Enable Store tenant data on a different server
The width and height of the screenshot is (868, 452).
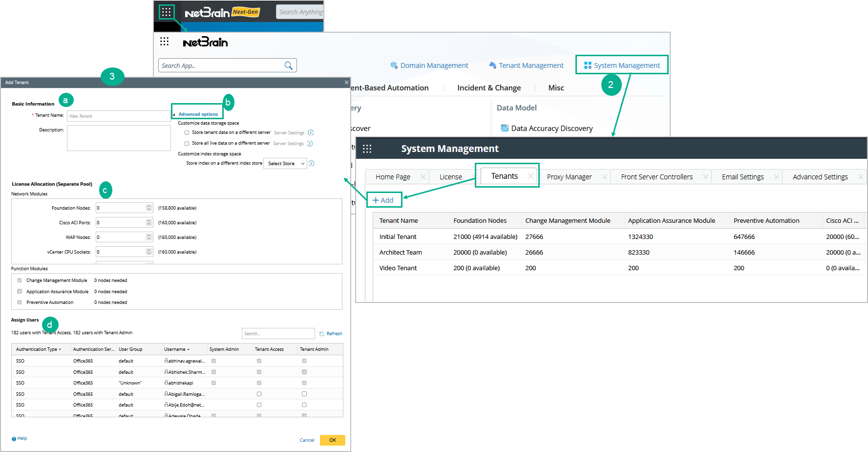click(x=187, y=133)
